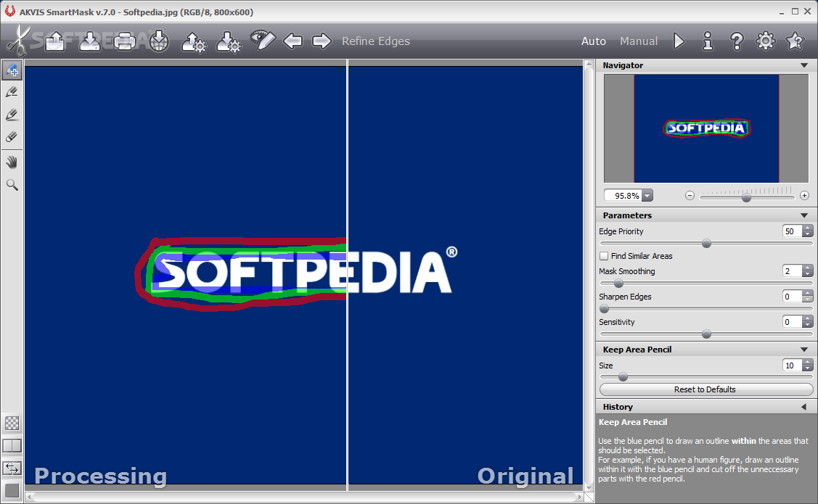This screenshot has height=504, width=818.
Task: Open an image with the Open toolbar icon
Action: click(x=54, y=41)
